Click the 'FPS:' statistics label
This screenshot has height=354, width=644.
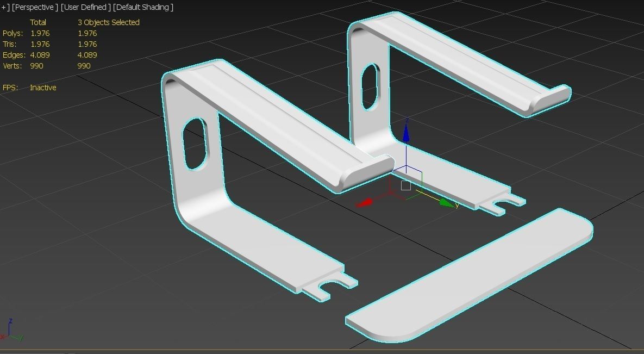(10, 88)
